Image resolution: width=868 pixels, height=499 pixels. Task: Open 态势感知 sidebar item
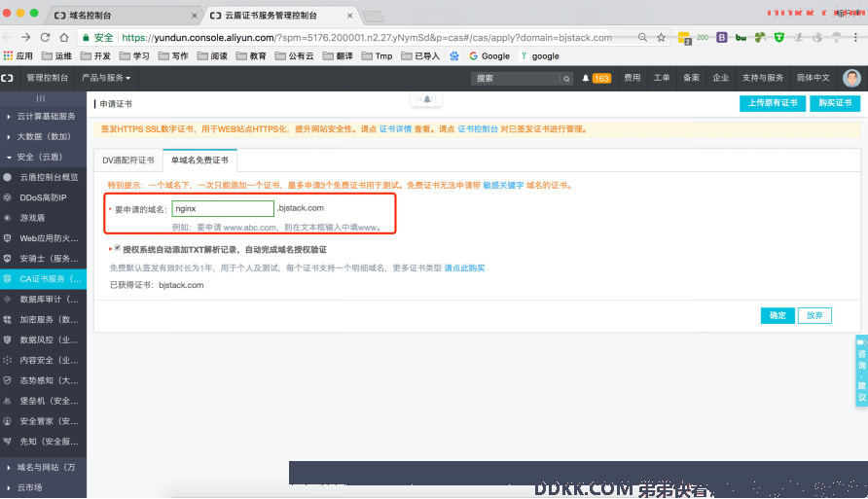(42, 380)
